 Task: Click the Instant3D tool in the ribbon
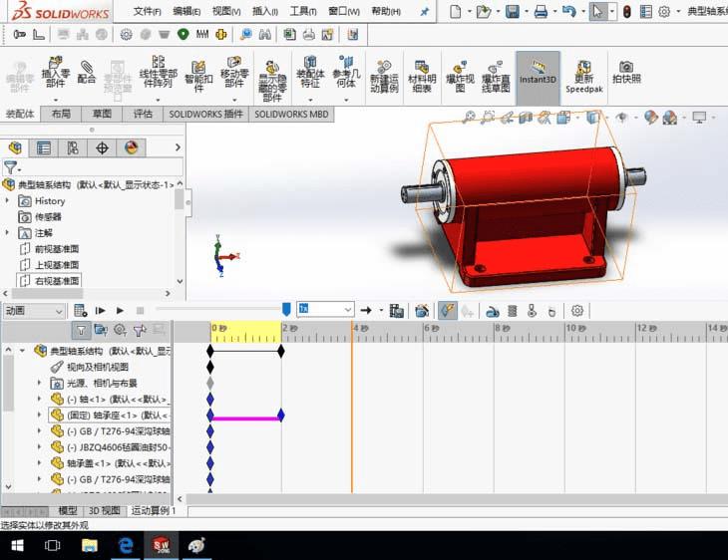pyautogui.click(x=538, y=73)
